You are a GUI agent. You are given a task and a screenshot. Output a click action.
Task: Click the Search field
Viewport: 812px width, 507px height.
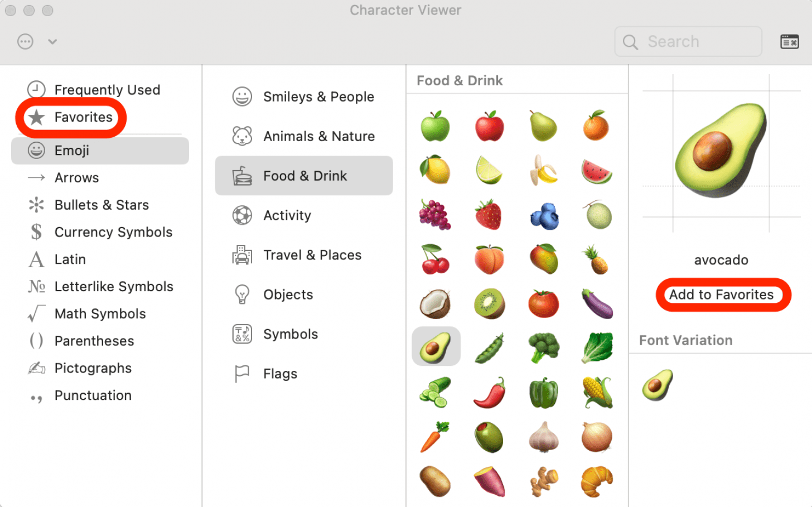688,42
